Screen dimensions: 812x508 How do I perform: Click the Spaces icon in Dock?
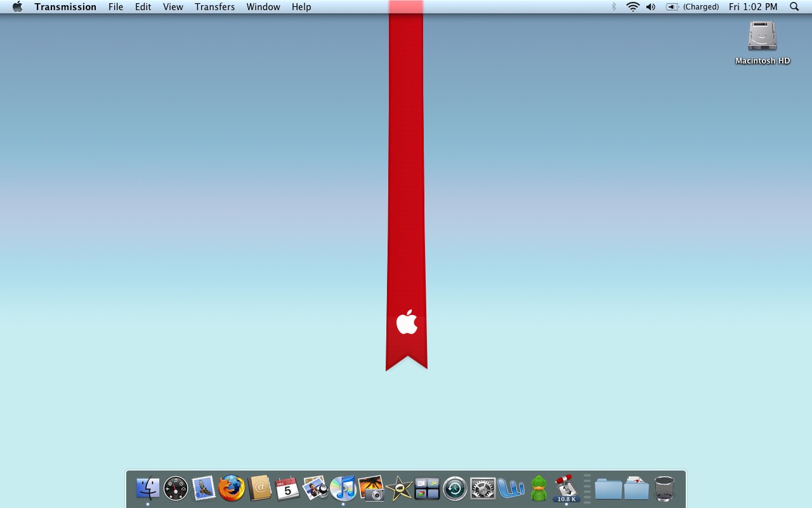(427, 488)
